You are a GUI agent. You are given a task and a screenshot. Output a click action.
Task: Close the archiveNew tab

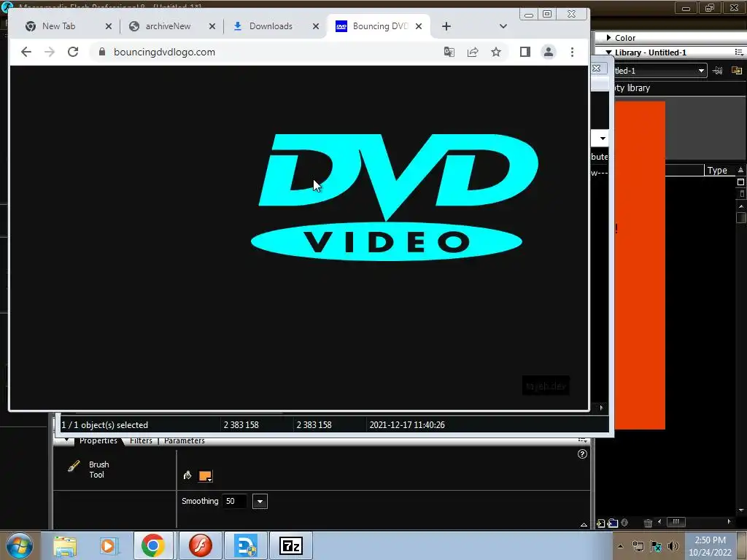pyautogui.click(x=212, y=26)
